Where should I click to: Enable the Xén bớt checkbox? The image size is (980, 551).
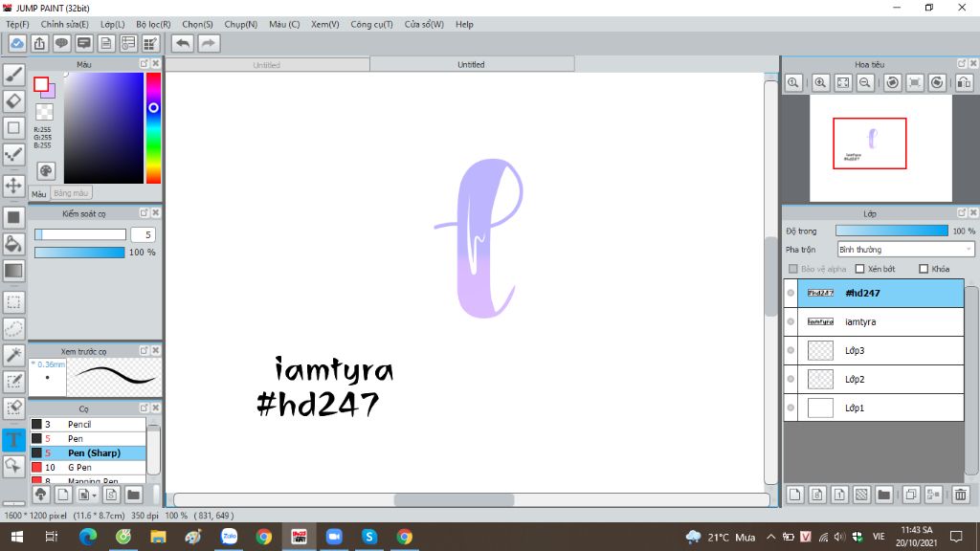pos(860,269)
